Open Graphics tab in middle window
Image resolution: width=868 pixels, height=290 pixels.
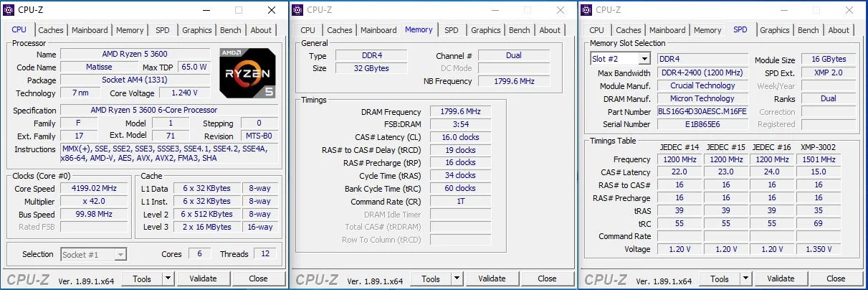485,30
